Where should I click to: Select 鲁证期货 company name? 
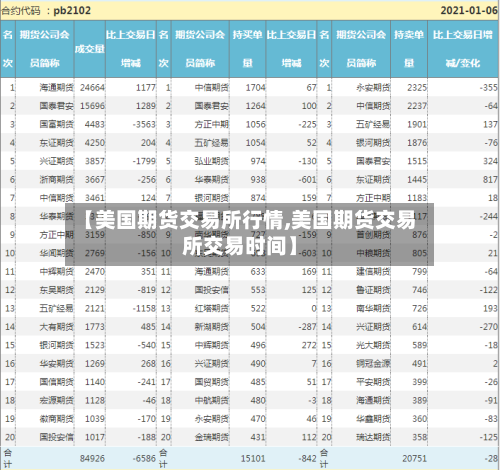click(x=373, y=290)
